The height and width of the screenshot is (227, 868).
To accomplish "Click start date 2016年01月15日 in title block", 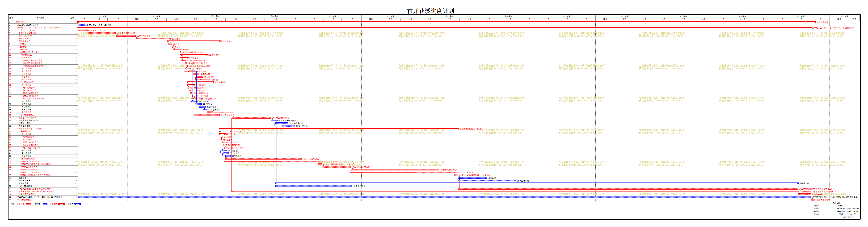I will (853, 209).
